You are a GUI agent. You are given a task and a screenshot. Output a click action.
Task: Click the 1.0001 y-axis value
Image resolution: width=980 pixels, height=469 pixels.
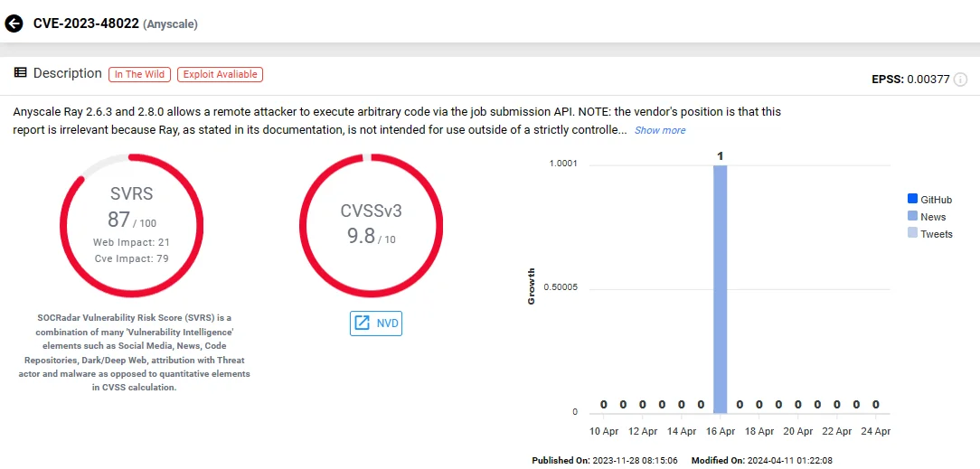(563, 163)
